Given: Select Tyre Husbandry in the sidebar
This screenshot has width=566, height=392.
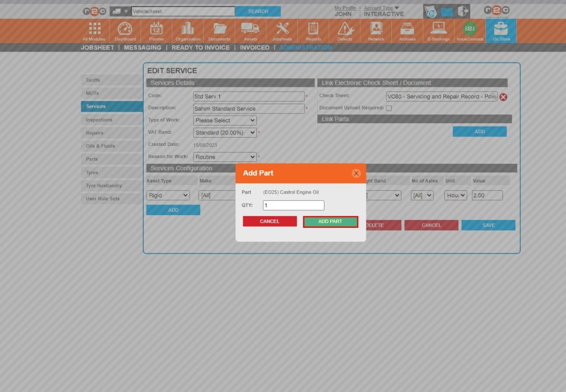Looking at the screenshot, I should point(112,186).
